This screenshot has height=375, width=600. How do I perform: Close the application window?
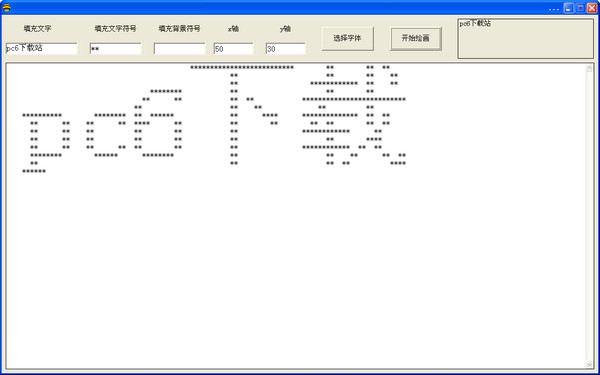click(592, 8)
